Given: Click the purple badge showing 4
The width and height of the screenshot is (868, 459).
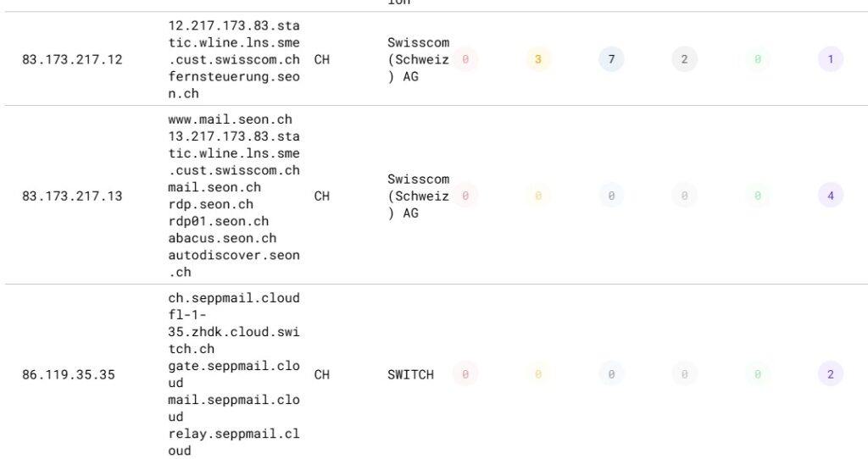Looking at the screenshot, I should (x=831, y=196).
